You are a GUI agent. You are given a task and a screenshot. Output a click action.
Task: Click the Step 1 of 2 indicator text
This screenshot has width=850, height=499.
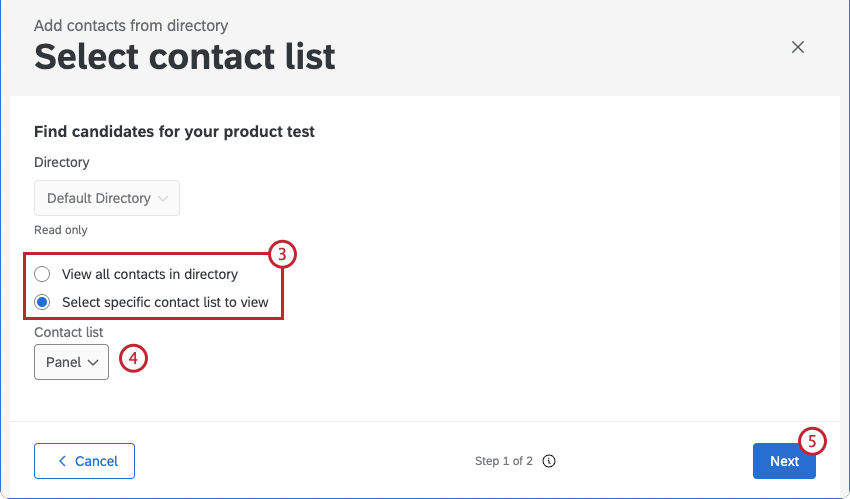tap(504, 461)
